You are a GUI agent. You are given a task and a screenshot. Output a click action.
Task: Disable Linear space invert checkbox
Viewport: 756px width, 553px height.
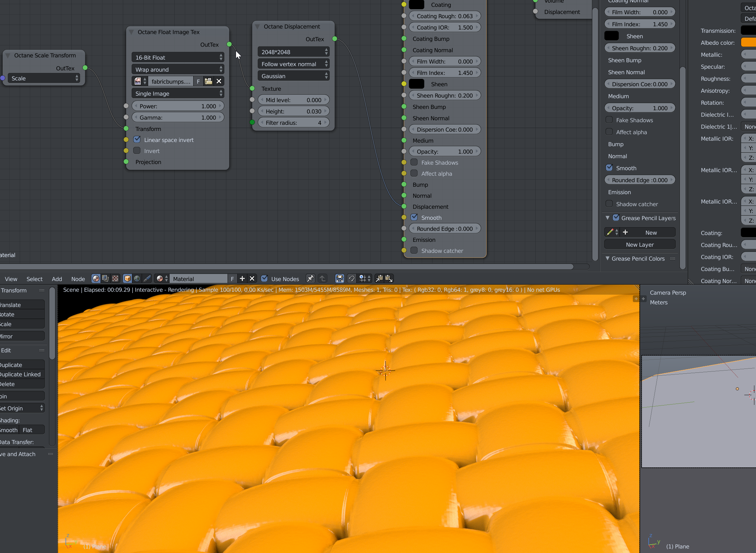tap(137, 140)
